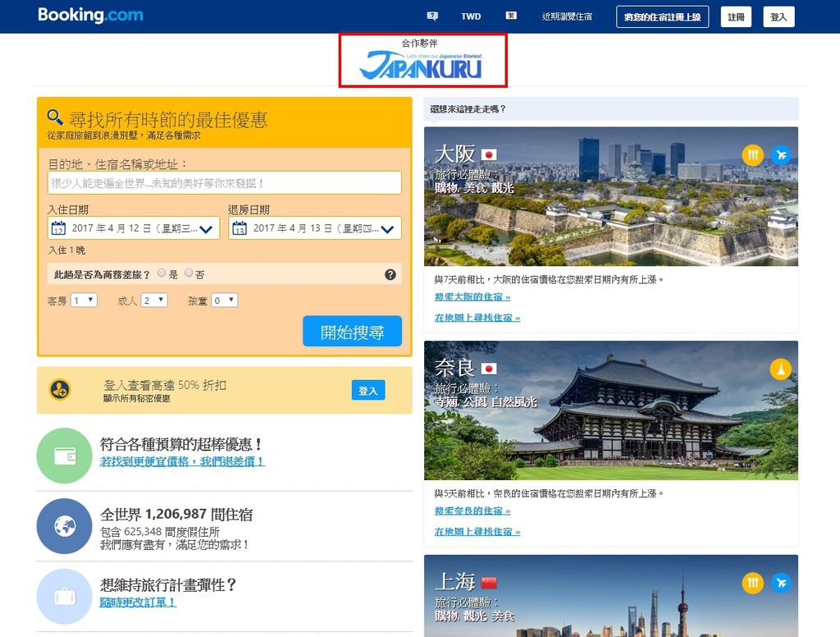Viewport: 840px width, 637px height.
Task: Click the yellow dining icon on the 上海 card
Action: pyautogui.click(x=753, y=583)
